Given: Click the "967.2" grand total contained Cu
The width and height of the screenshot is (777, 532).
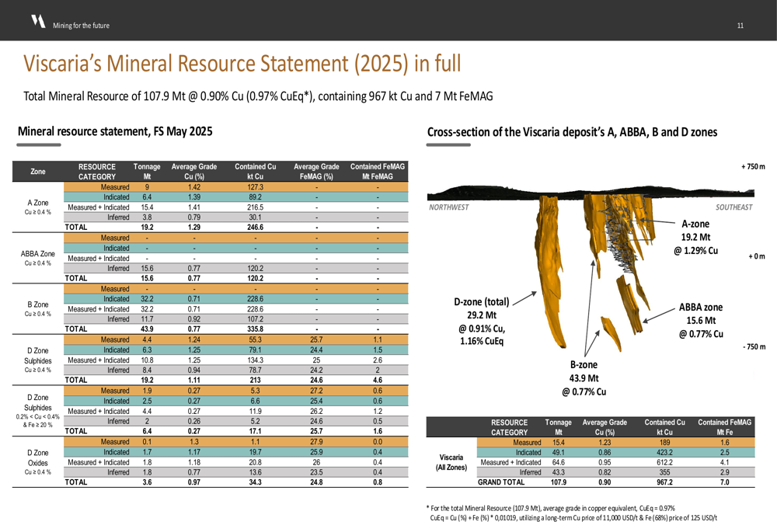Looking at the screenshot, I should (x=664, y=482).
